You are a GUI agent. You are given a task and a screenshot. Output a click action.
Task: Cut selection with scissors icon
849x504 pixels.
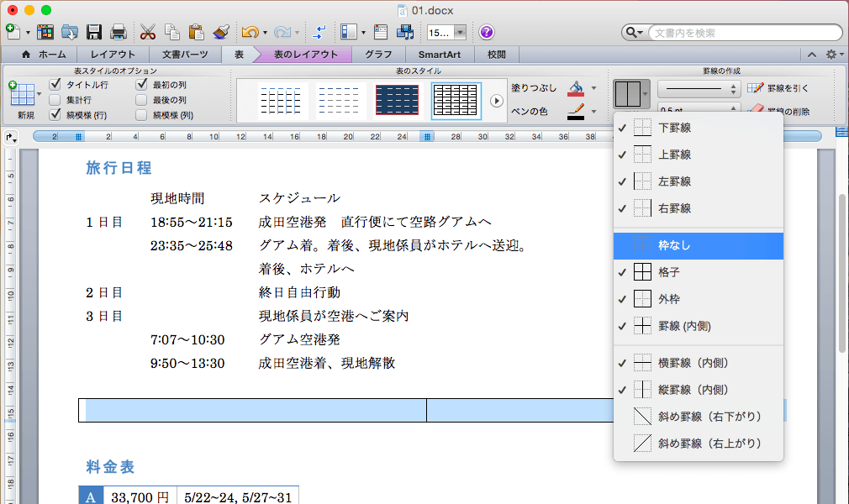[147, 33]
